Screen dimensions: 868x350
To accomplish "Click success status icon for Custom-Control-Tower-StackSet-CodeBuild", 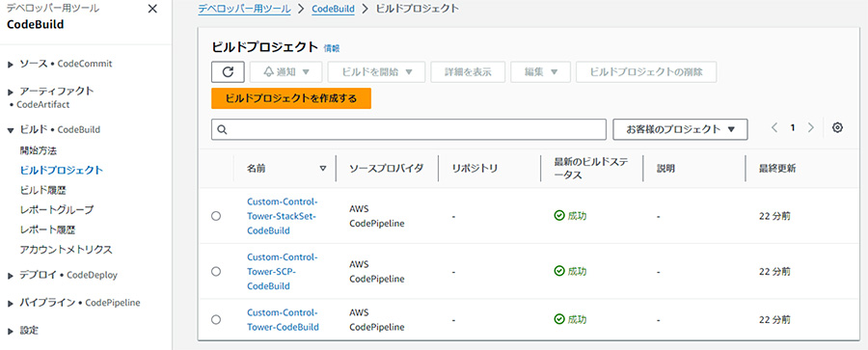I will coord(559,216).
